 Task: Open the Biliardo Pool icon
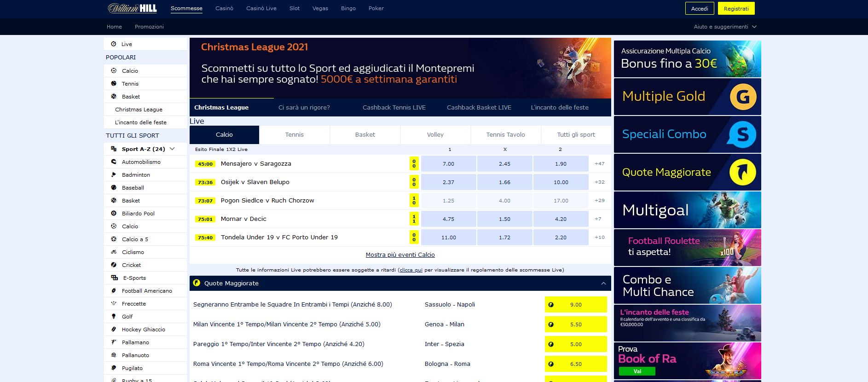pyautogui.click(x=114, y=213)
